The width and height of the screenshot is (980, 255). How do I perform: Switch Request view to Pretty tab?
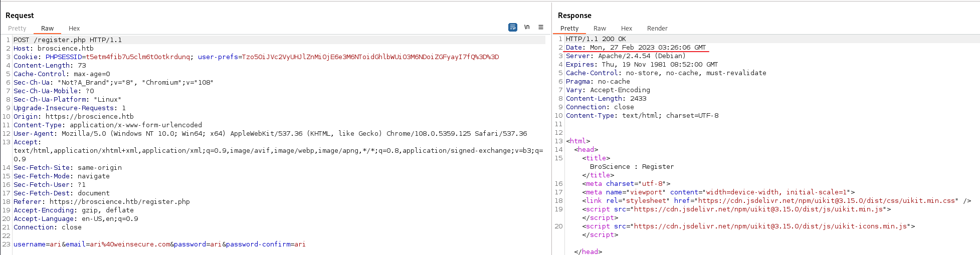tap(17, 29)
